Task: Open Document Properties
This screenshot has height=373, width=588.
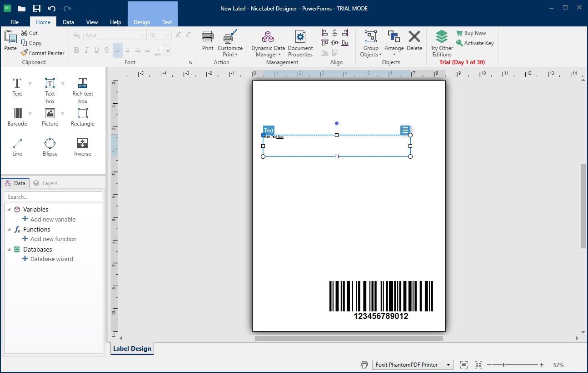Action: pos(300,44)
